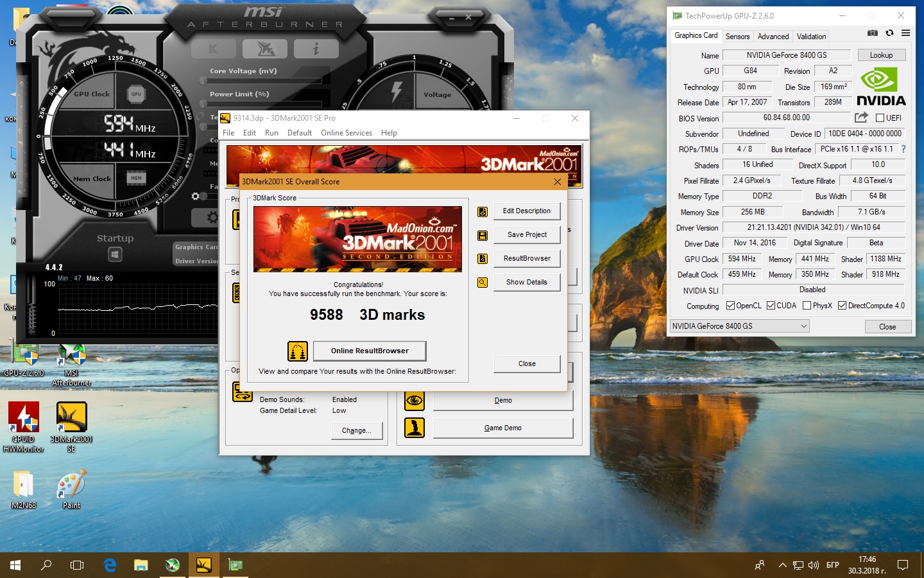The image size is (924, 578).
Task: Open the Afterburner information 'i' button
Action: point(316,49)
